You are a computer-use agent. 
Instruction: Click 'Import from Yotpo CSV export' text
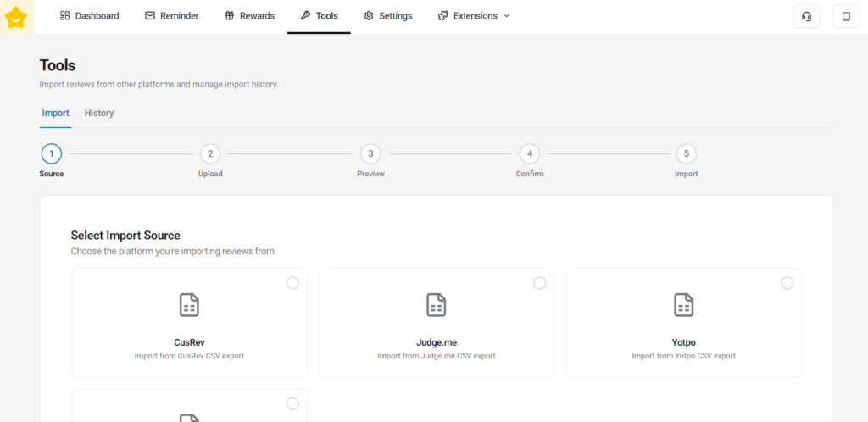point(684,356)
